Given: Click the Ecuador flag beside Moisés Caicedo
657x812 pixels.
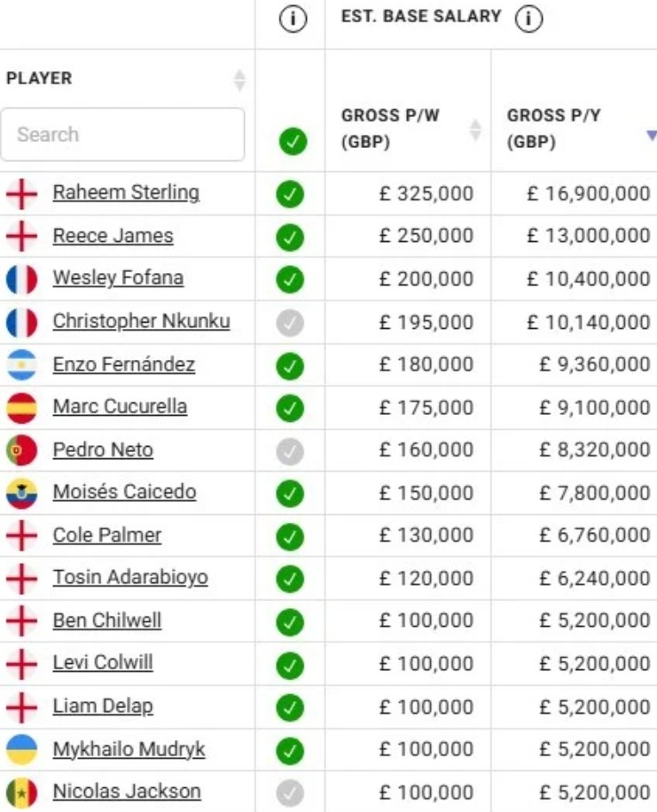Looking at the screenshot, I should tap(22, 493).
